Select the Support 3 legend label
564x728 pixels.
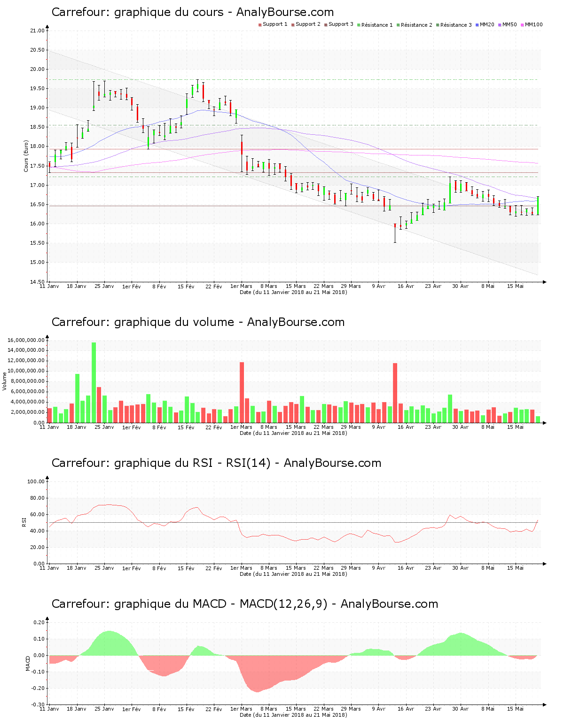(341, 24)
